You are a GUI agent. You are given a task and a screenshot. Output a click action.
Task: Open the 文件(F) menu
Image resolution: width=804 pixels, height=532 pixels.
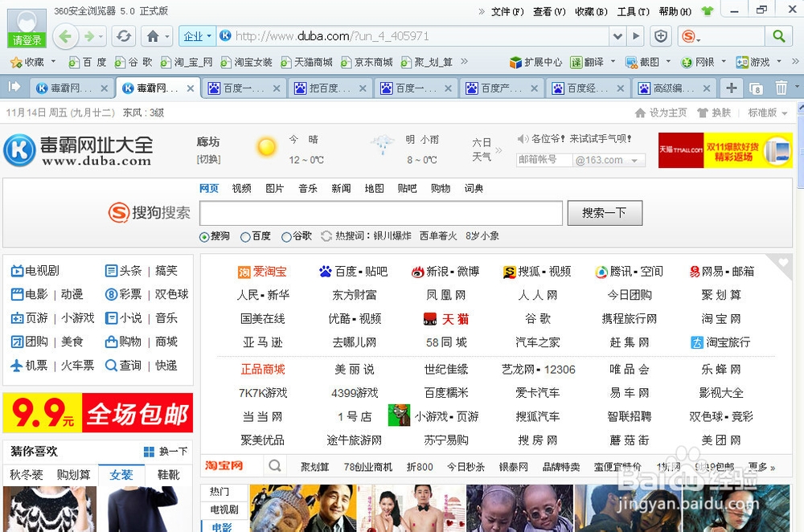click(x=507, y=11)
